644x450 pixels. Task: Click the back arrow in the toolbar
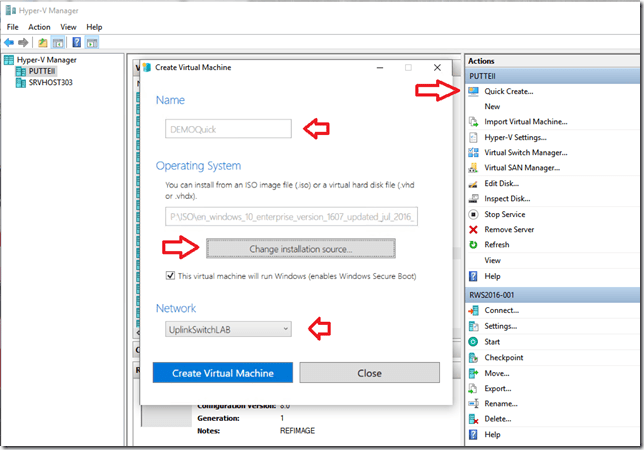(9, 43)
